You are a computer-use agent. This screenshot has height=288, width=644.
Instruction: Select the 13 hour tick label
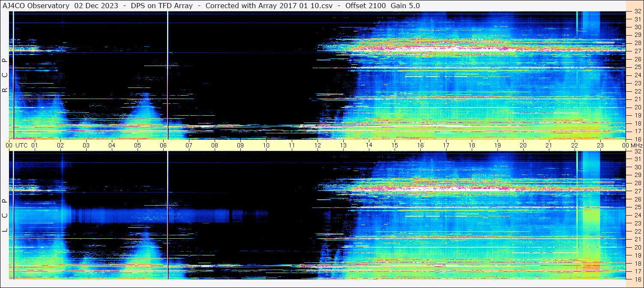click(343, 145)
